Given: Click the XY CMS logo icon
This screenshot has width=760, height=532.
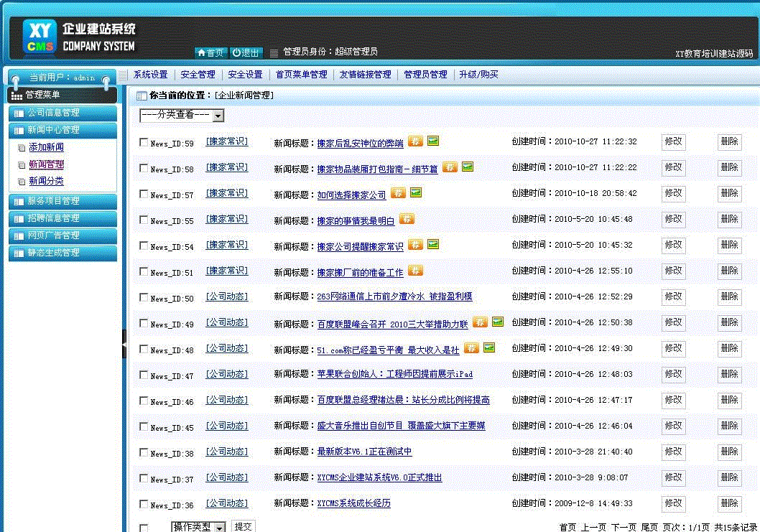Looking at the screenshot, I should [x=40, y=37].
